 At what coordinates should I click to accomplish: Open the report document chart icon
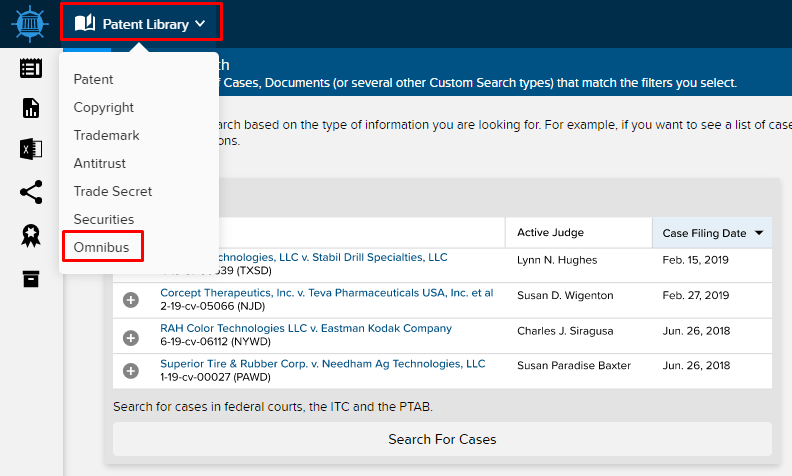coord(31,108)
